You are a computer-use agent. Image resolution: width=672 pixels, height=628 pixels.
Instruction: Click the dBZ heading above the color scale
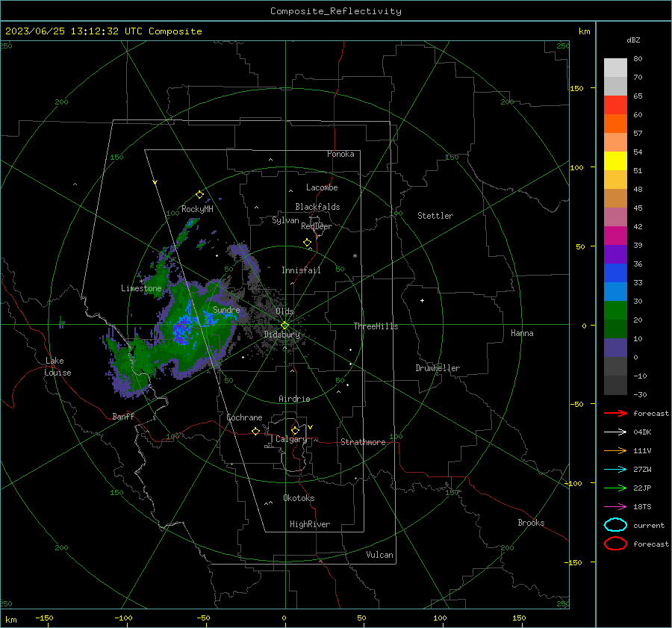tap(633, 40)
